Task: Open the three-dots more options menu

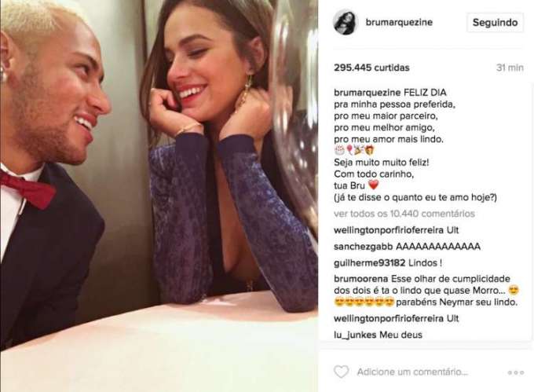Action: [516, 372]
